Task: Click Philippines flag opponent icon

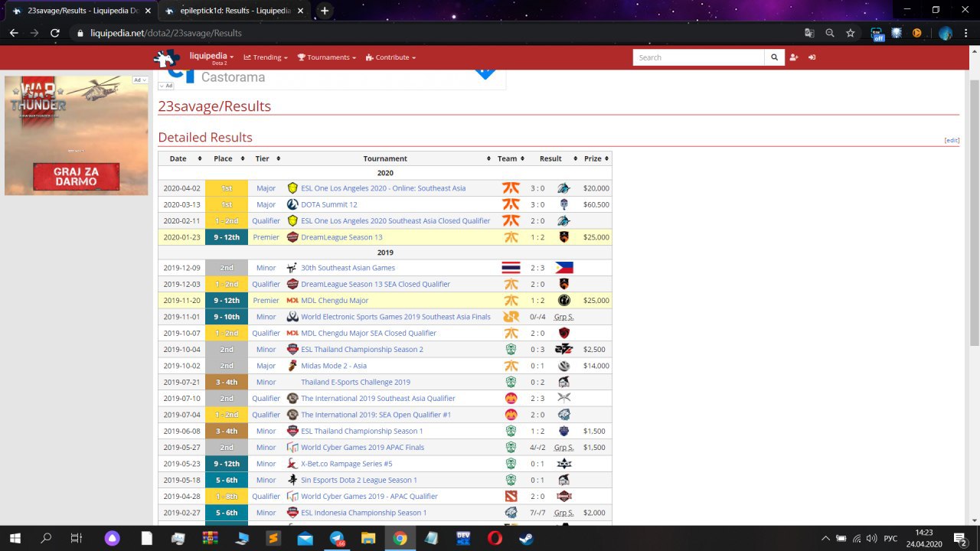Action: 563,268
